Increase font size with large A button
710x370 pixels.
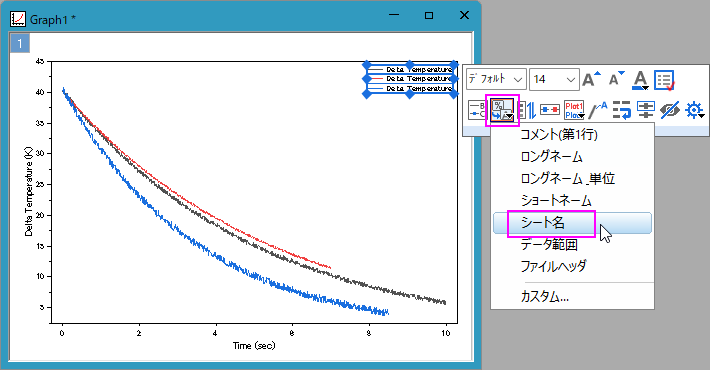click(592, 79)
